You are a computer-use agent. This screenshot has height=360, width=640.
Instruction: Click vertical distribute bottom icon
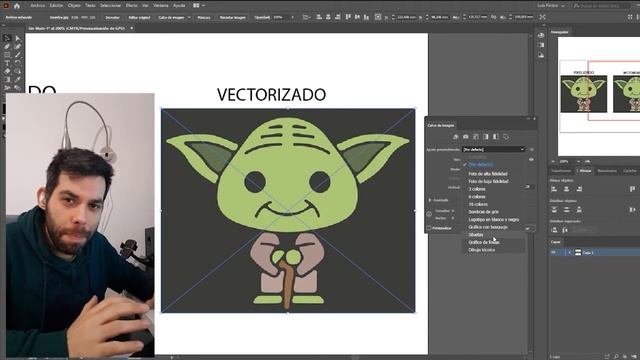point(579,209)
